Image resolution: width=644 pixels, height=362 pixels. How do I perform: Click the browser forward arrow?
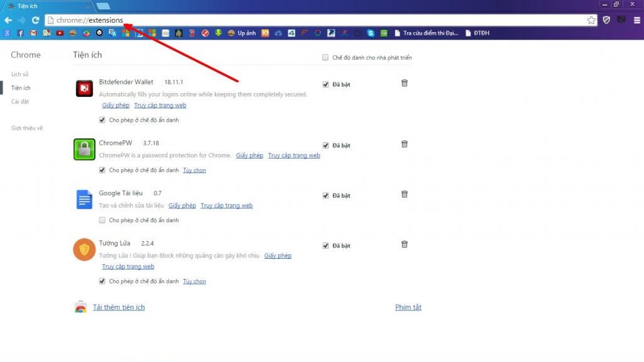(22, 20)
